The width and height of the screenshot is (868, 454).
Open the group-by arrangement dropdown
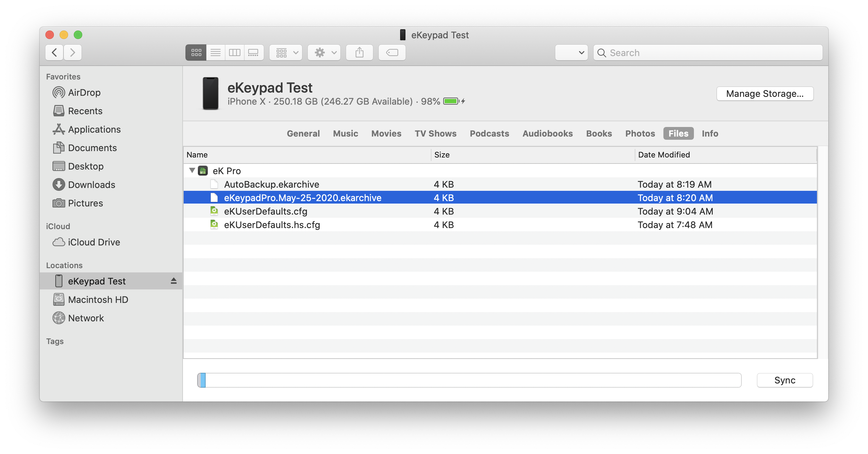(286, 52)
